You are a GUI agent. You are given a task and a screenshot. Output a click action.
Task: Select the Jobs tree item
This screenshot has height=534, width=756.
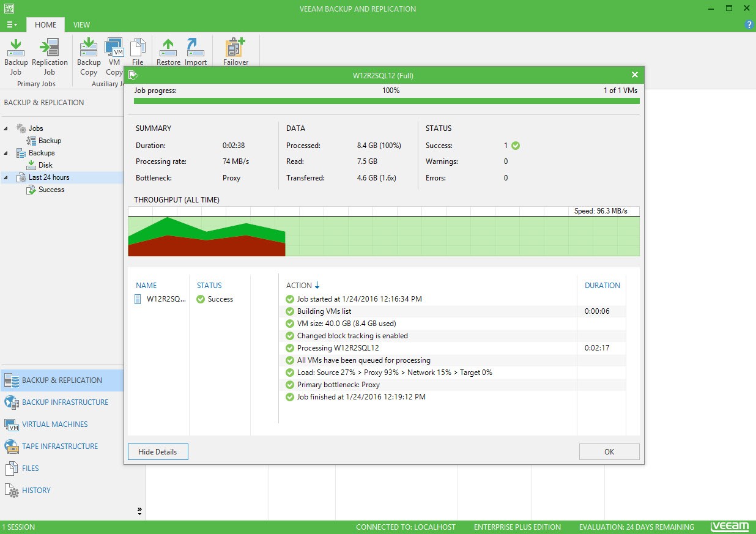[35, 128]
